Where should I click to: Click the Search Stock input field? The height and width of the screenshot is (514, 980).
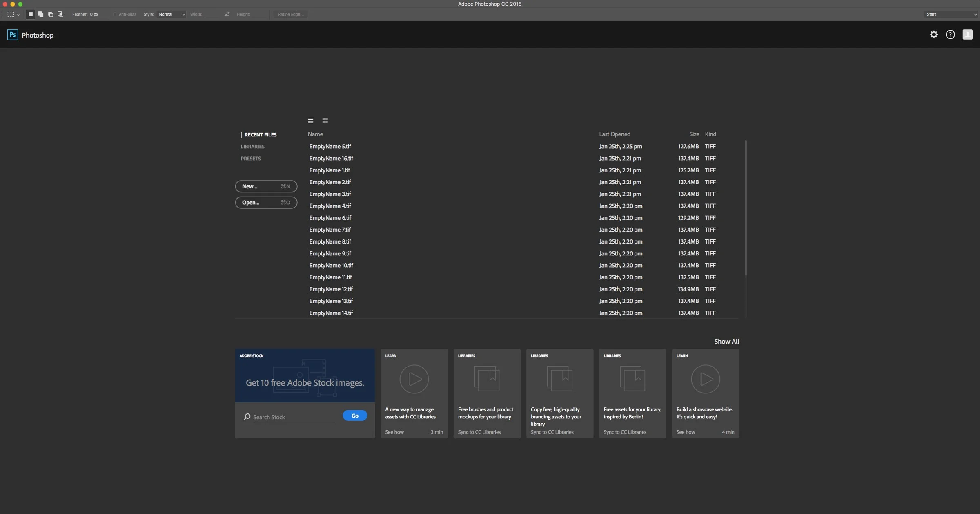point(294,417)
